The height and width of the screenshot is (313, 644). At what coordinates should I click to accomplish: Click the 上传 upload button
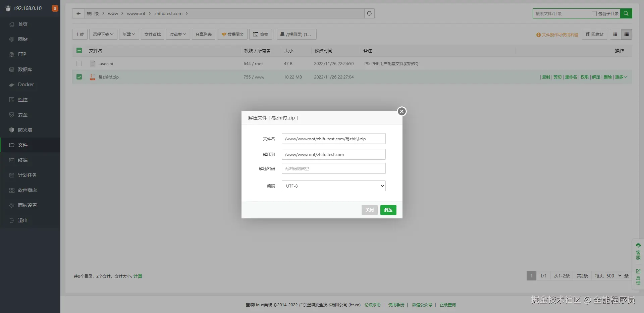pyautogui.click(x=80, y=34)
